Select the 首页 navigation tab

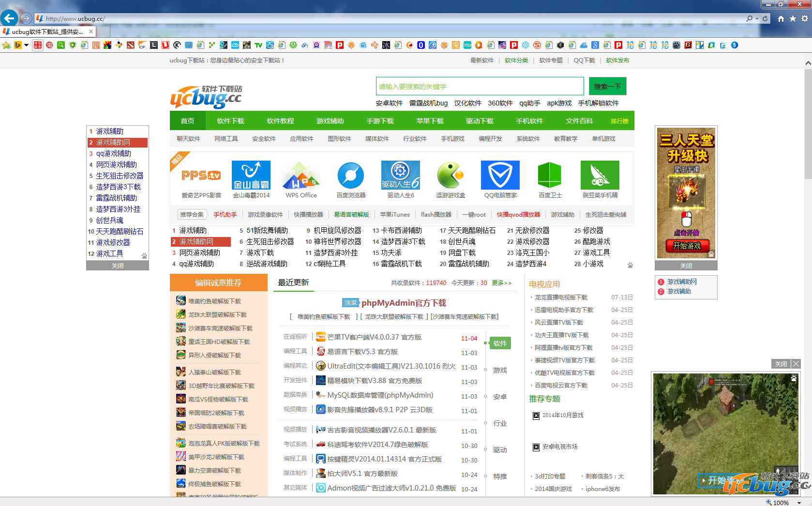tap(188, 121)
